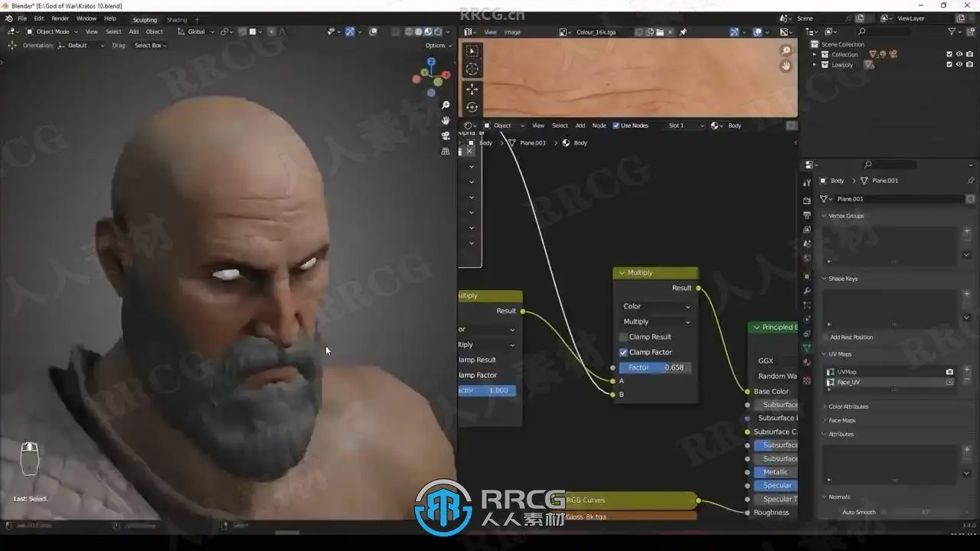The width and height of the screenshot is (980, 551).
Task: Switch viewport to rendered shading
Action: 436,32
